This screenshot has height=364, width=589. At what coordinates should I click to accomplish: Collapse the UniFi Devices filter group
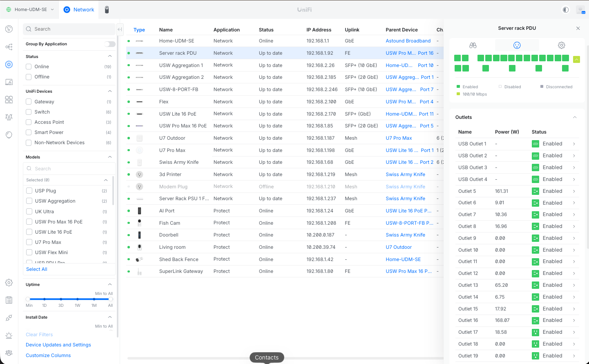pos(109,91)
